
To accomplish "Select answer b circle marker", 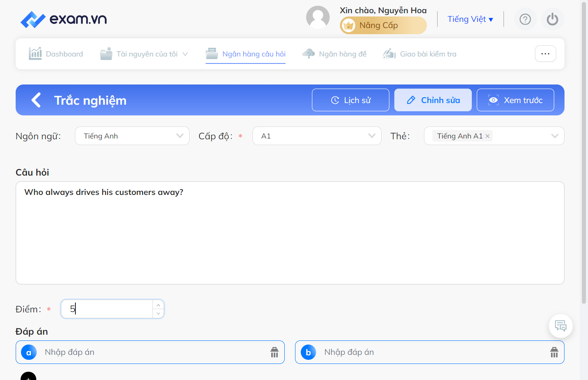I will coord(308,352).
